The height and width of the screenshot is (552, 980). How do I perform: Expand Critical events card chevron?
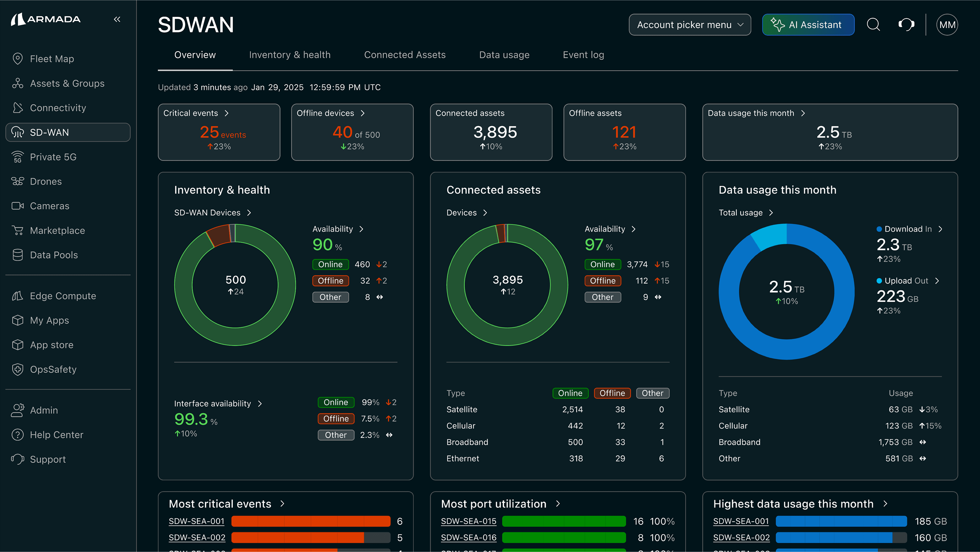point(227,113)
